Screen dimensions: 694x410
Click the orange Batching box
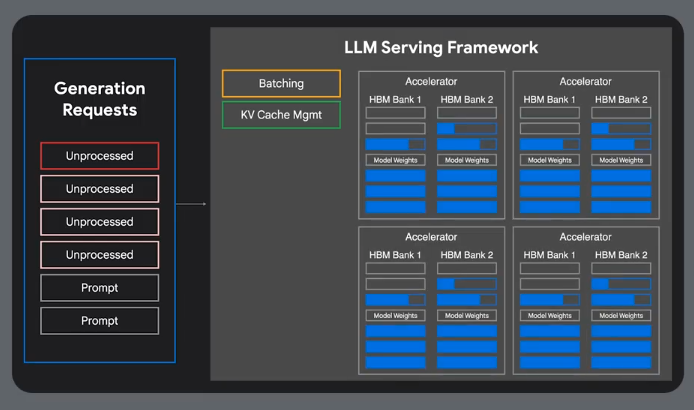coord(281,83)
